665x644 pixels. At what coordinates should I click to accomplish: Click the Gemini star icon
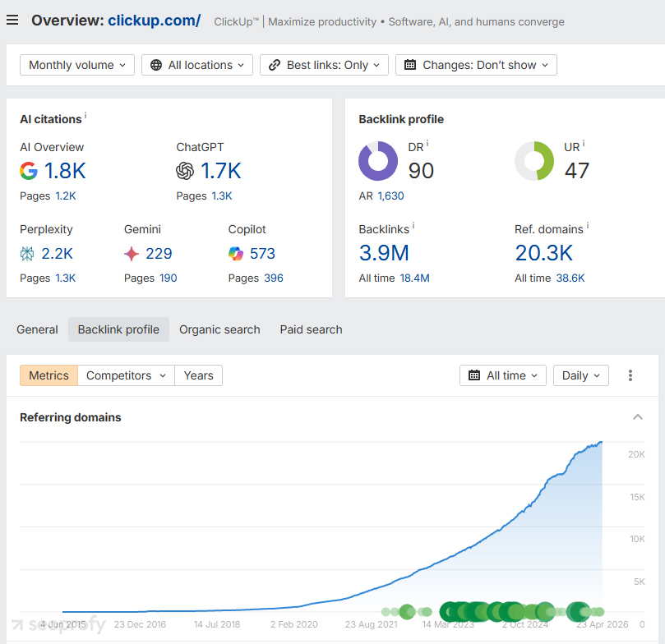[x=132, y=254]
